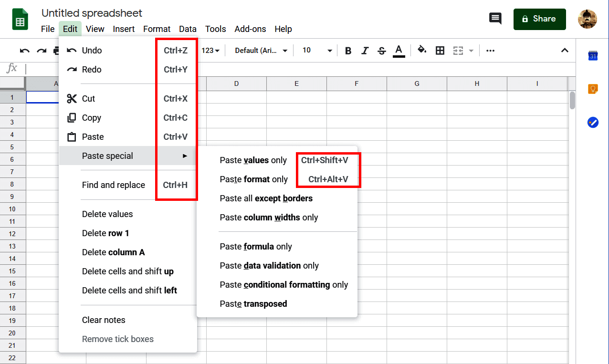Open the font size dropdown
The height and width of the screenshot is (364, 609).
[315, 50]
